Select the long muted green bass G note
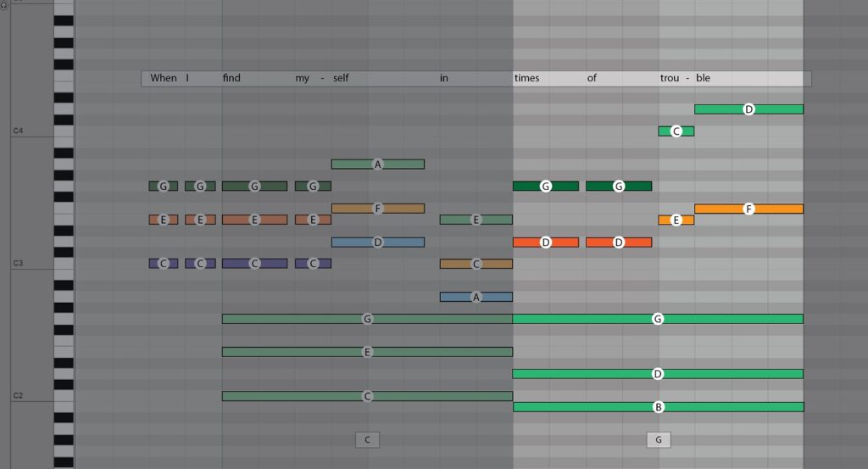868x469 pixels. click(x=367, y=319)
